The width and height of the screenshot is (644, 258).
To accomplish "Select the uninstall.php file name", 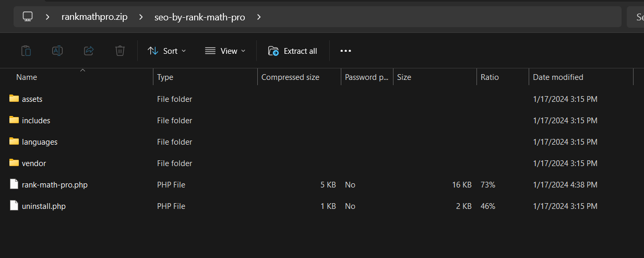I will [x=44, y=206].
